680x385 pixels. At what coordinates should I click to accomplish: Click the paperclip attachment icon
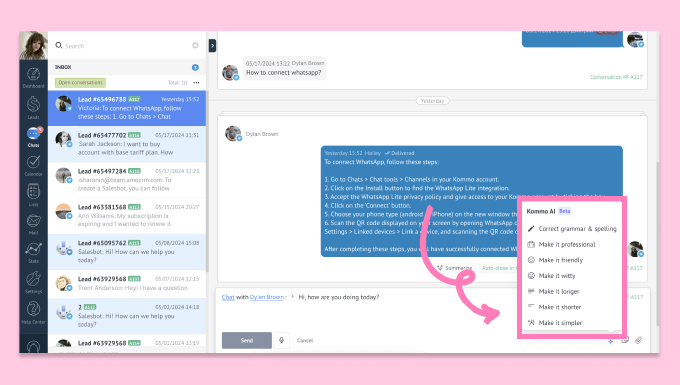pos(639,340)
